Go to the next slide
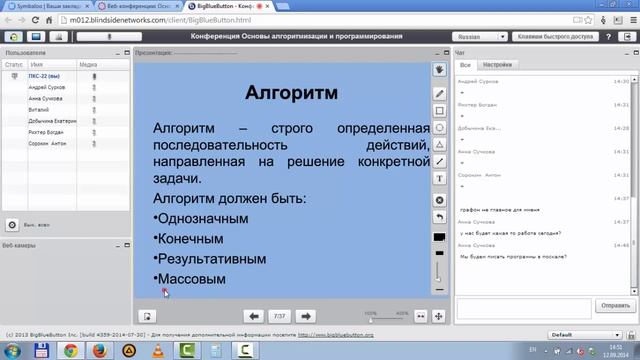 (306, 316)
